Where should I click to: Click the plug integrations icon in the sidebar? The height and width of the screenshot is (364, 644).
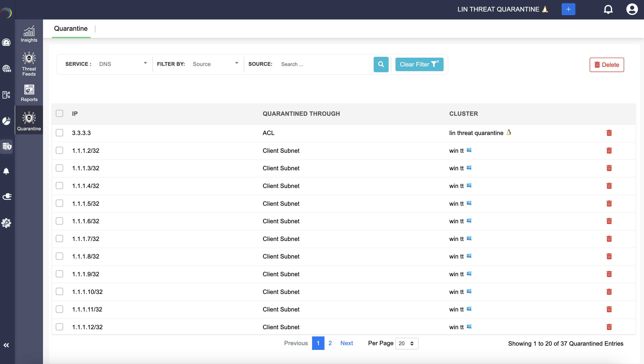coord(6,197)
